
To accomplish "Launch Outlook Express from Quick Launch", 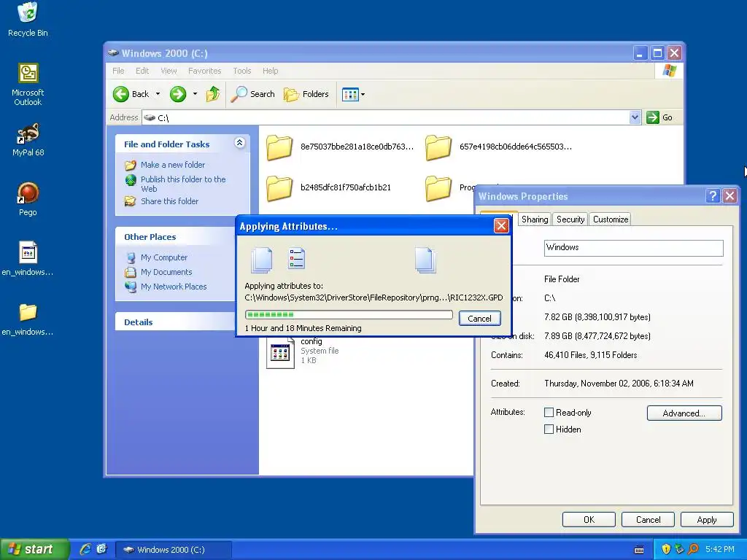I will (x=102, y=550).
